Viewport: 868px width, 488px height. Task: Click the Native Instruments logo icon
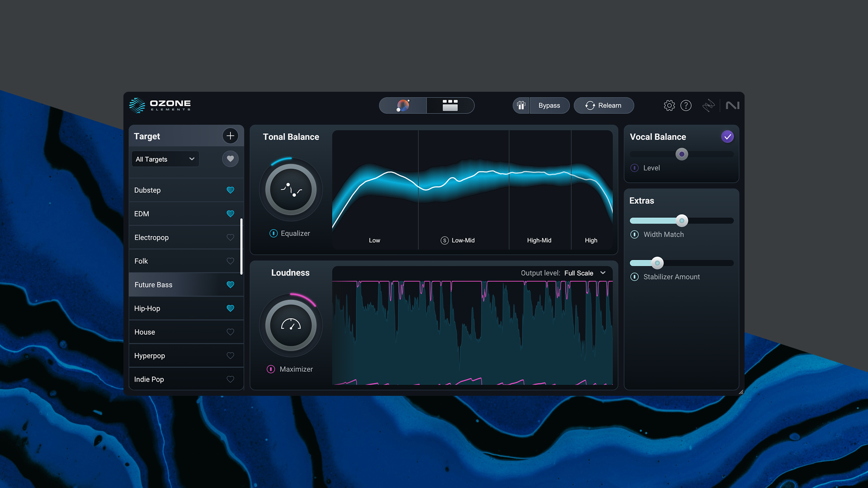tap(732, 105)
